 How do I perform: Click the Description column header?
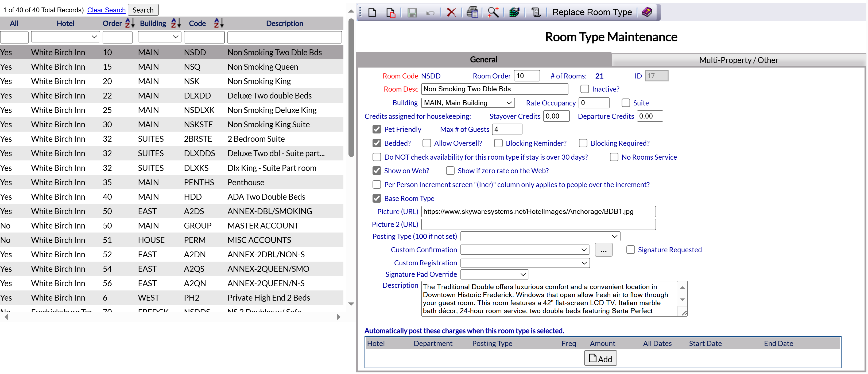tap(285, 23)
